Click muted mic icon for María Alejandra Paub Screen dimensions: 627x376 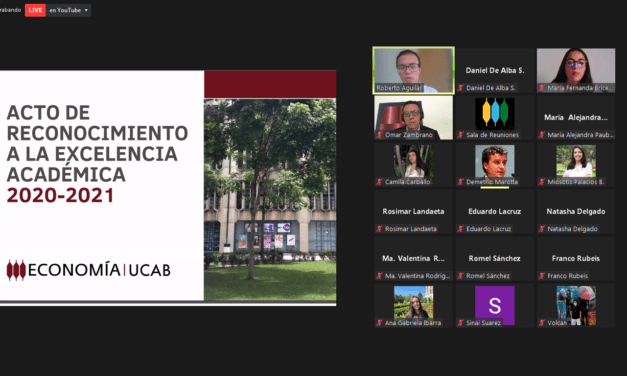point(542,135)
